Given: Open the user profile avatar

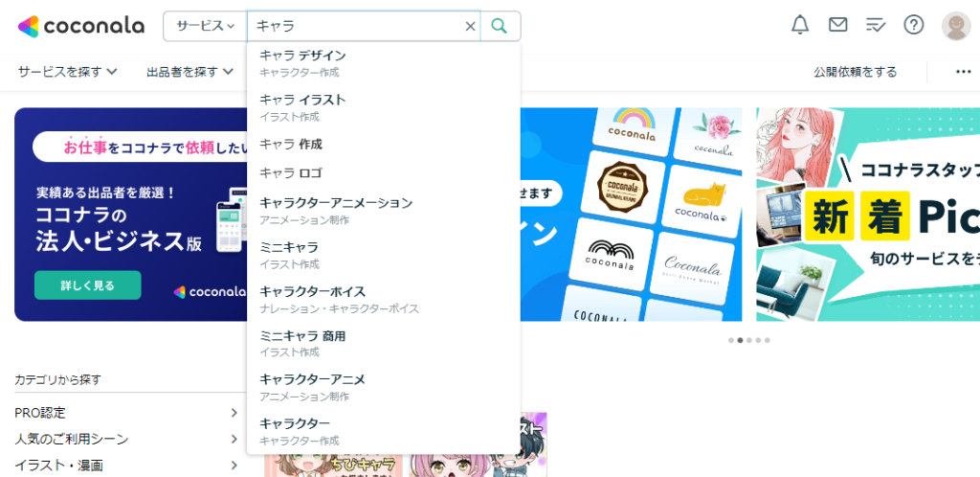Looking at the screenshot, I should click(955, 26).
